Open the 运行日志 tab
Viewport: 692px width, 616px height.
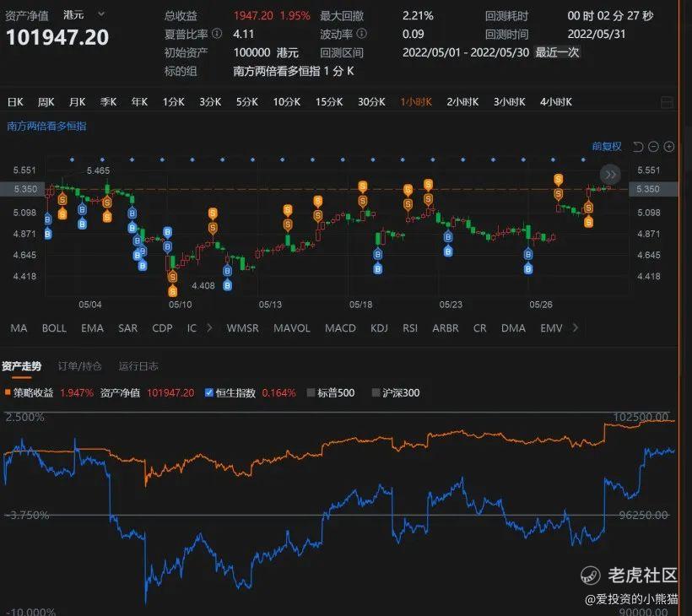coord(138,366)
